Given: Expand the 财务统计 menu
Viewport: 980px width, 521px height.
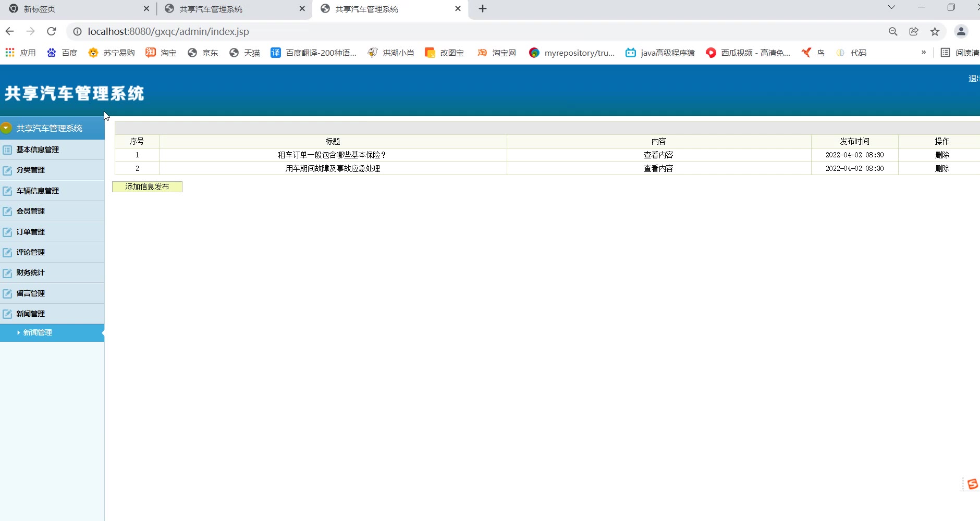Looking at the screenshot, I should pyautogui.click(x=52, y=272).
